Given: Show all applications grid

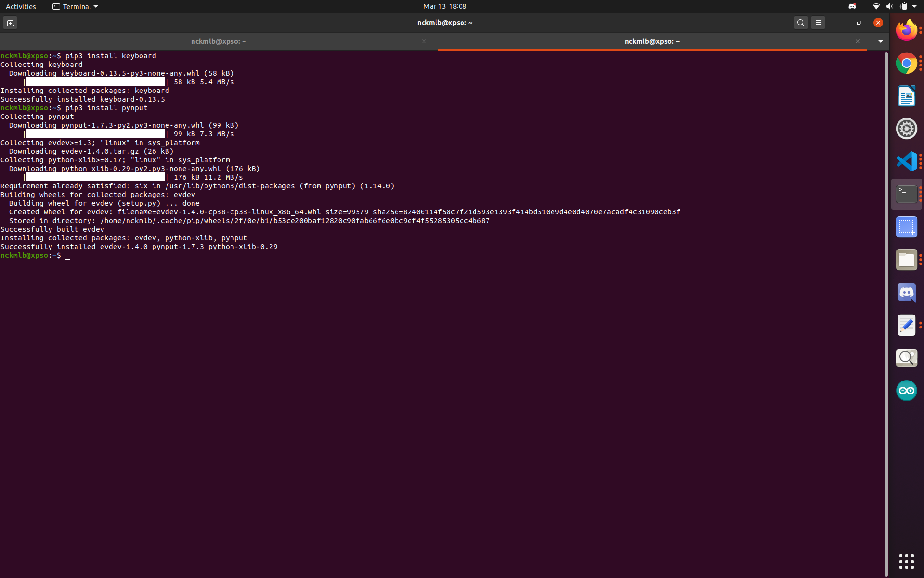Looking at the screenshot, I should pyautogui.click(x=906, y=561).
